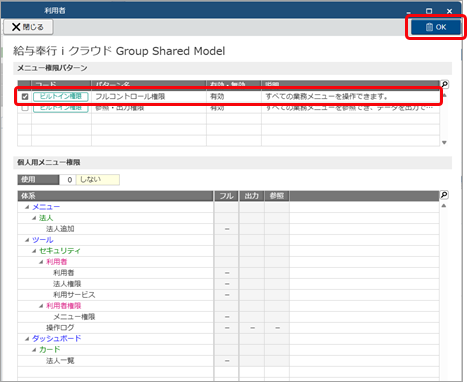This screenshot has height=382, width=467.
Task: Minimize the 利用者 window
Action: (409, 12)
